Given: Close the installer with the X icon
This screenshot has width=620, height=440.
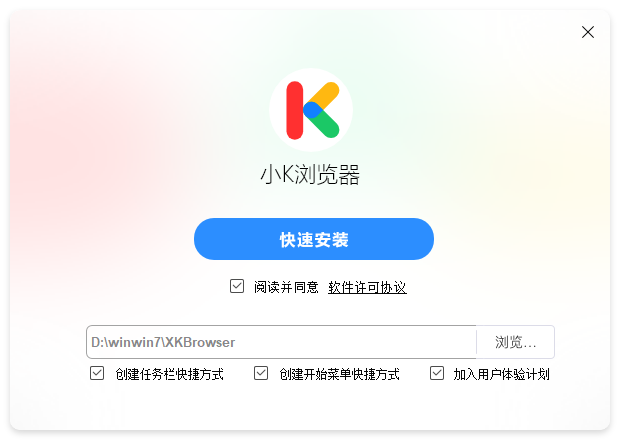Looking at the screenshot, I should point(588,32).
